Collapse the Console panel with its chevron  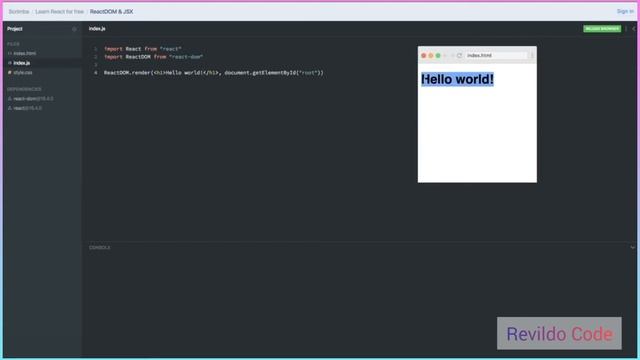633,247
